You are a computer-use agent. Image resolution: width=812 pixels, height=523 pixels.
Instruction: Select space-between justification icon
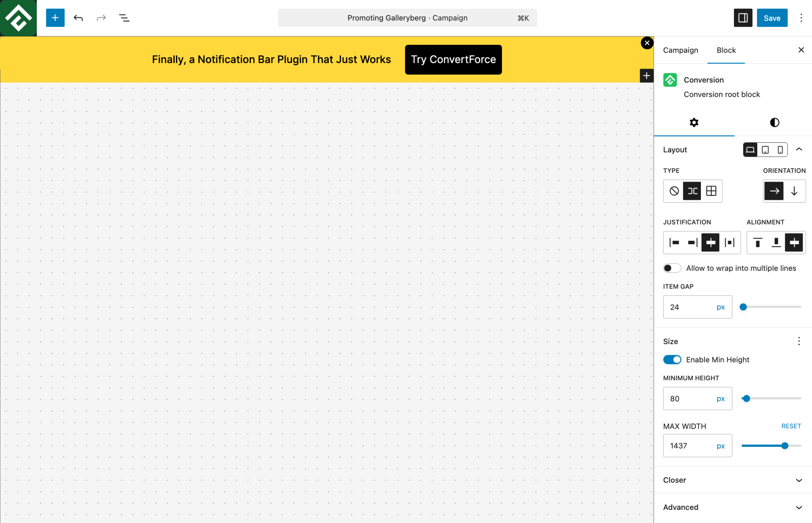(x=730, y=243)
